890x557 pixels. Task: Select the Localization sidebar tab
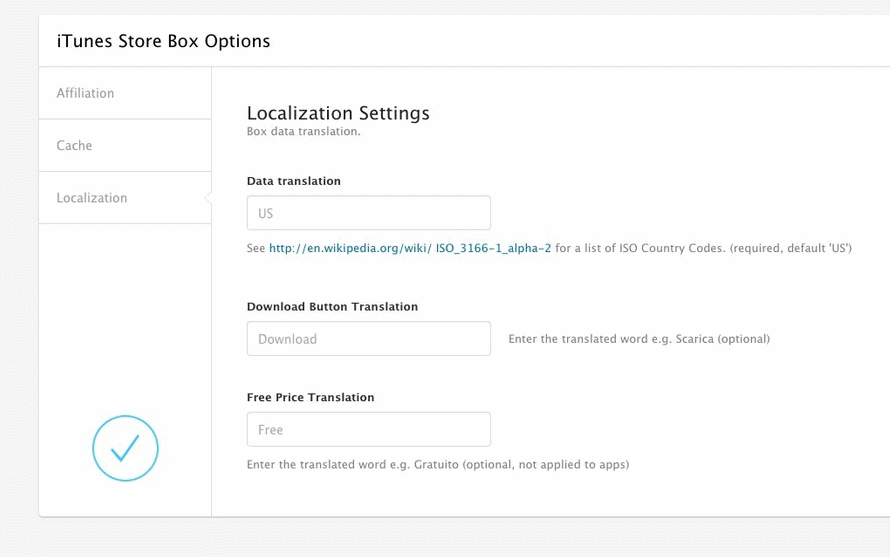click(x=125, y=198)
